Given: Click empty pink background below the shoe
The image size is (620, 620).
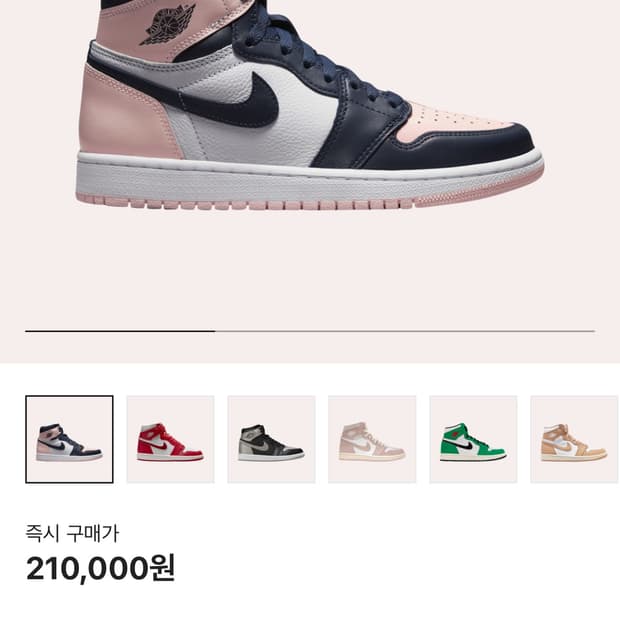Looking at the screenshot, I should click(310, 273).
